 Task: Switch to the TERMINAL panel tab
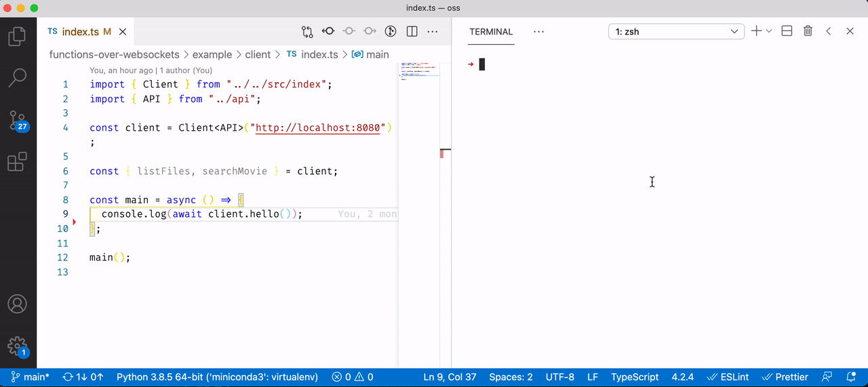point(491,32)
